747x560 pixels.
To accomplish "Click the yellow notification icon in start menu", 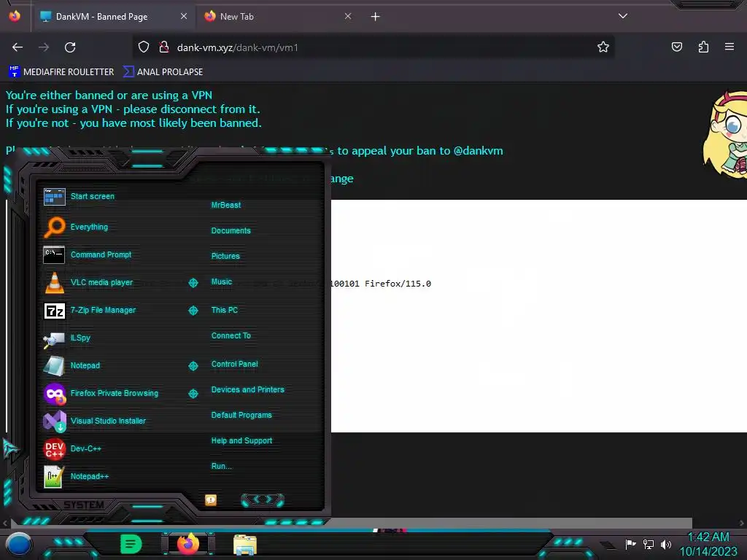I will 211,499.
